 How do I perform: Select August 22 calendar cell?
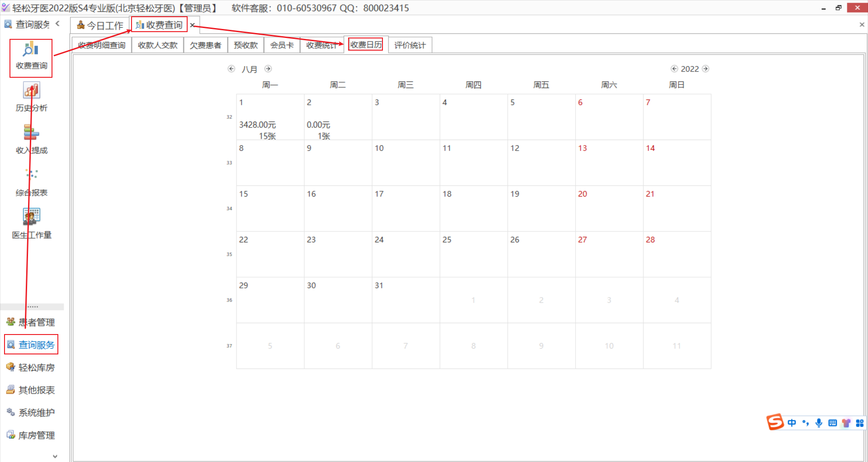pos(270,254)
